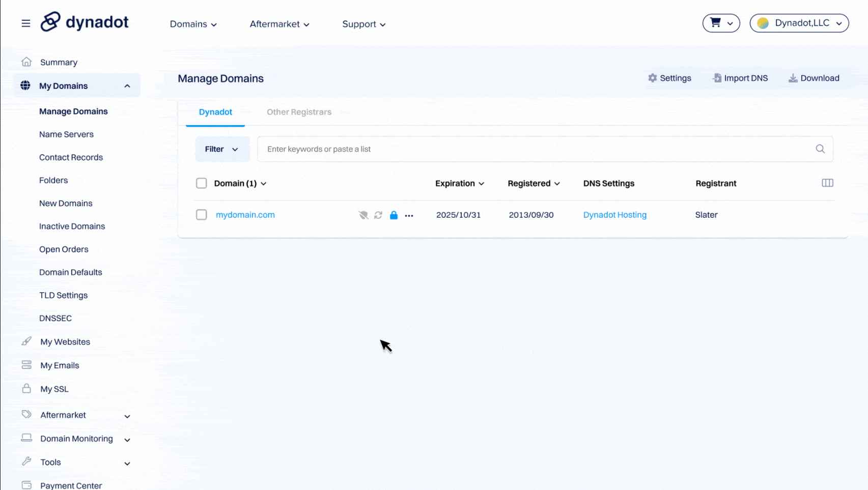Tick the select-all domains checkbox
This screenshot has width=868, height=490.
point(202,183)
